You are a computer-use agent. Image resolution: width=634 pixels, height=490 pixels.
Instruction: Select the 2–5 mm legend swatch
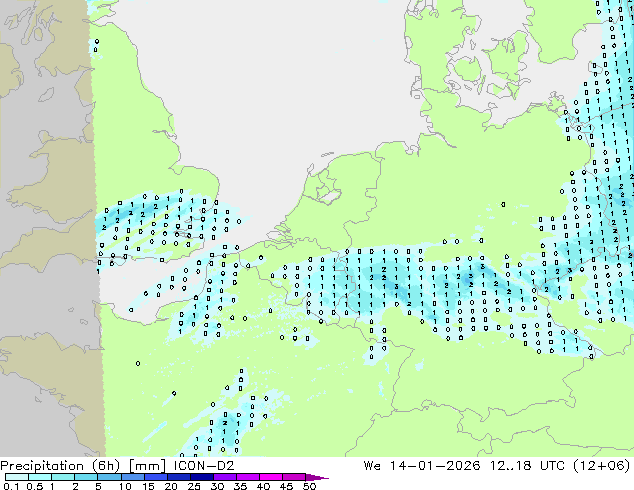[x=86, y=477]
